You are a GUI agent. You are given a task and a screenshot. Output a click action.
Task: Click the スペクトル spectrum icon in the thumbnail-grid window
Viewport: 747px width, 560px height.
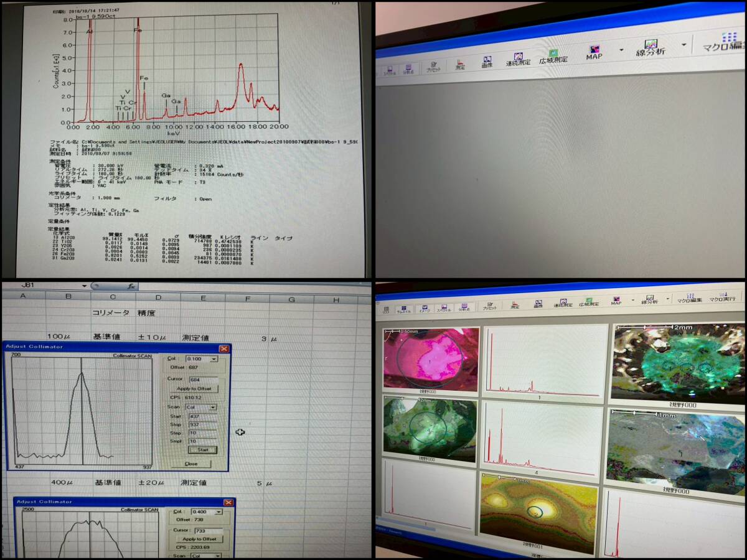444,307
